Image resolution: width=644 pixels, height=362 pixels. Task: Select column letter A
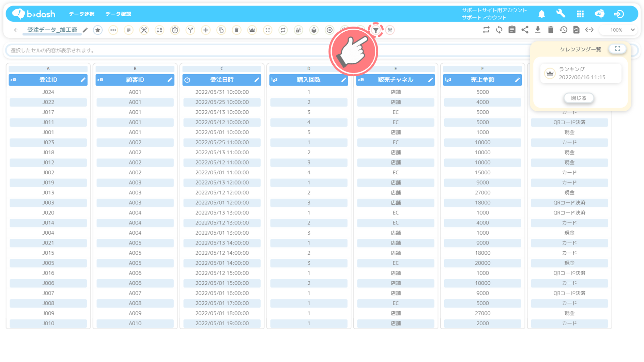tap(48, 68)
